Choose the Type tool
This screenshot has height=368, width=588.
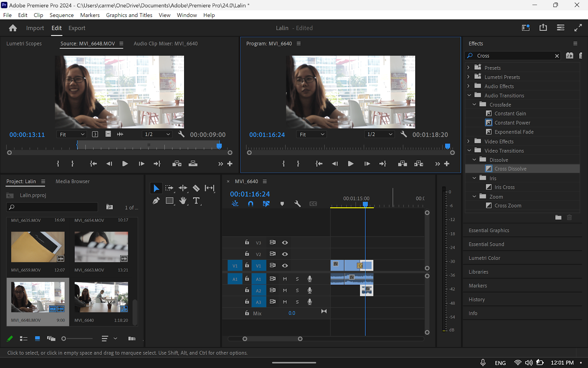(x=196, y=201)
